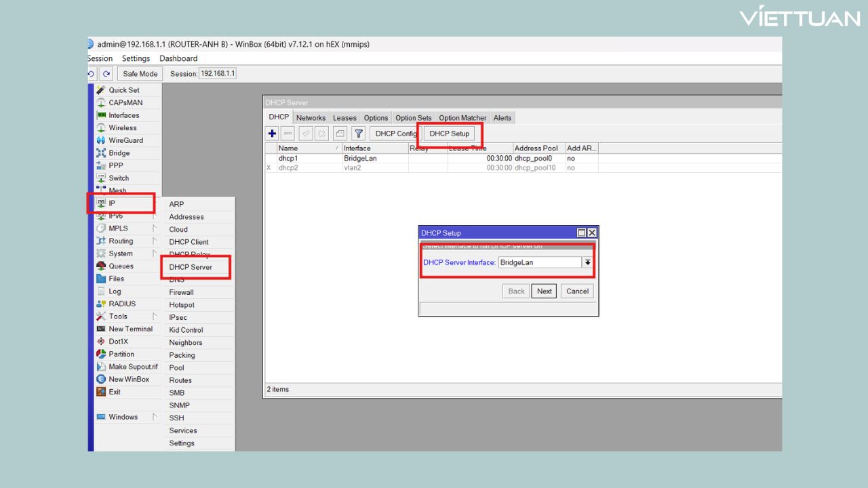Screen dimensions: 868x488
Task: Expand the Routing submenu
Action: point(127,241)
